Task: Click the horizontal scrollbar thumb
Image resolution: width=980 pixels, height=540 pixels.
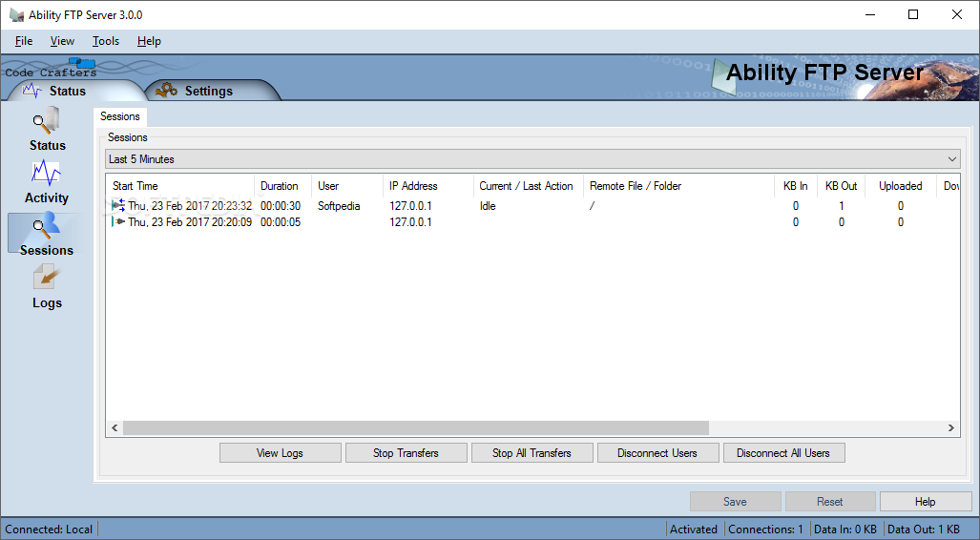Action: coord(416,427)
